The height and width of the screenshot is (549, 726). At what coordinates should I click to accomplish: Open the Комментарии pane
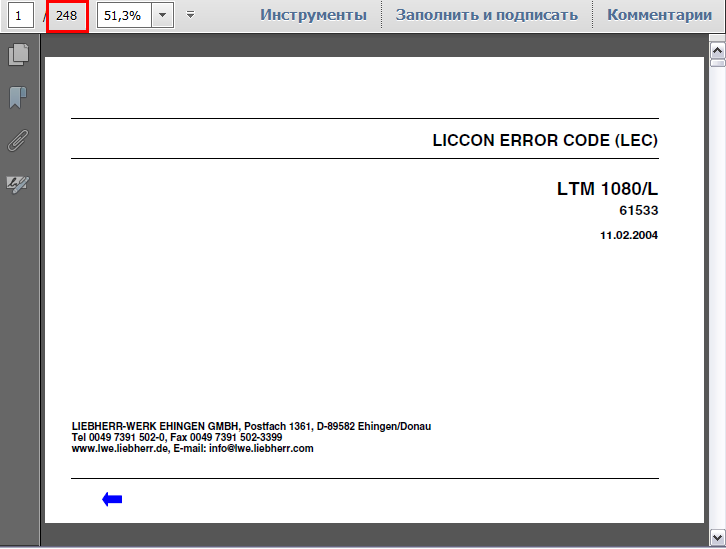[659, 15]
